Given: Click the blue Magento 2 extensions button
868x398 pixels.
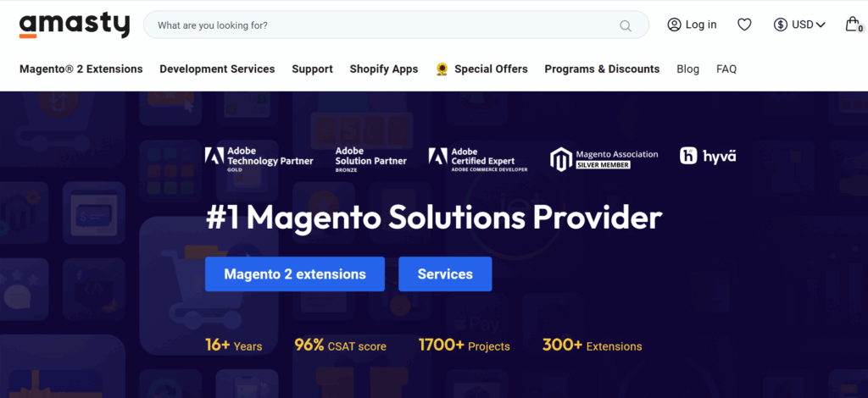Looking at the screenshot, I should click(x=294, y=274).
